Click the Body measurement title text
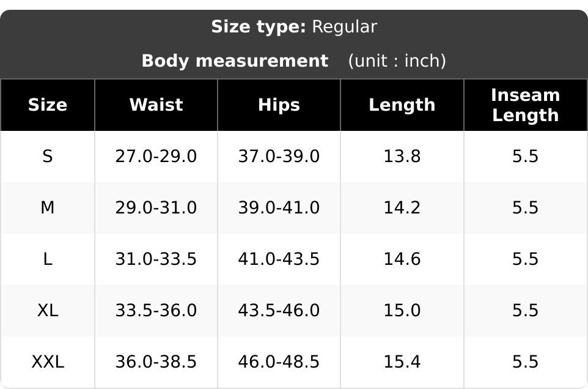 coord(235,61)
